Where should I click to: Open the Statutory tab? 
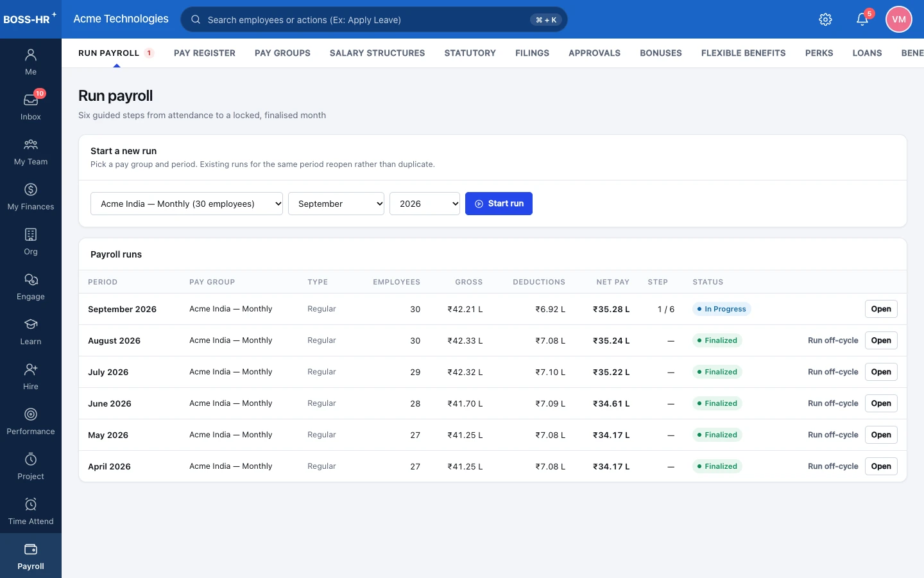470,53
